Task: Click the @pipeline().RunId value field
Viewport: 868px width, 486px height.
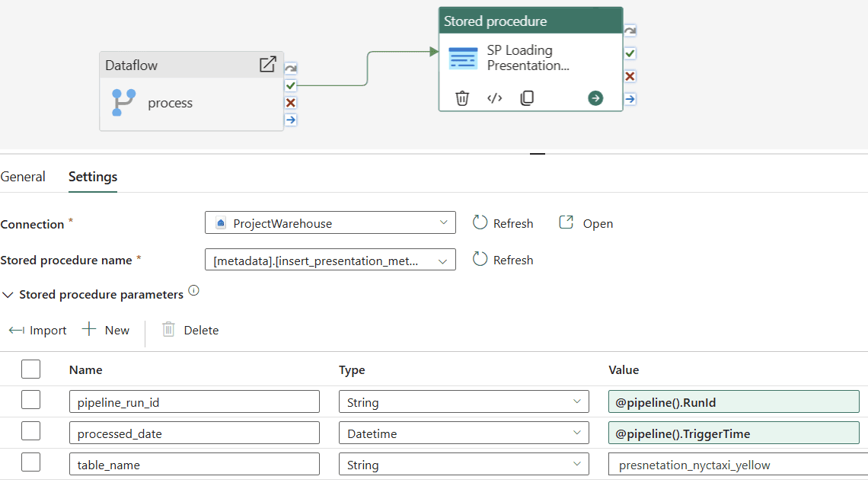Action: click(x=733, y=402)
